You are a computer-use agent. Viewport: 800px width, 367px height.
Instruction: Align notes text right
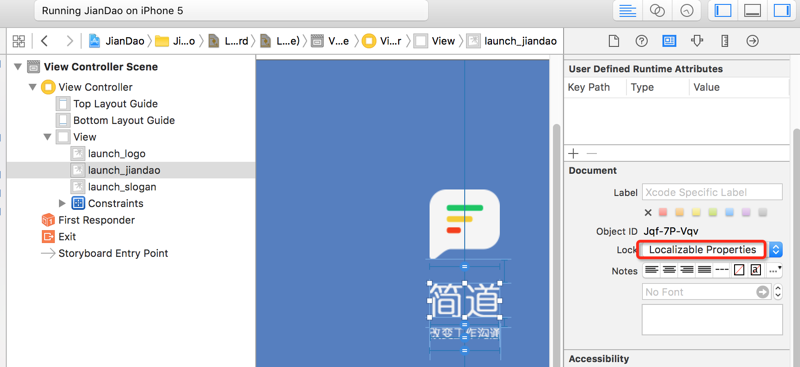[687, 270]
